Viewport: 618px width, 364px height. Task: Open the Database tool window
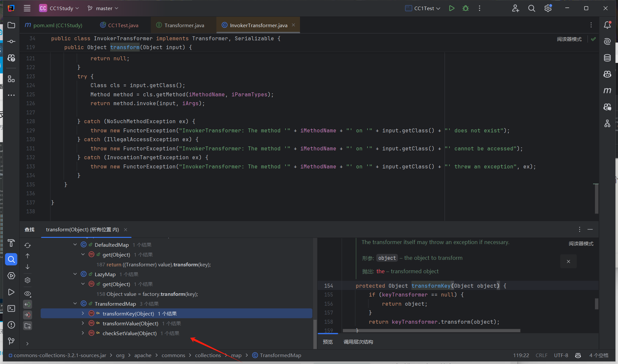tap(607, 58)
